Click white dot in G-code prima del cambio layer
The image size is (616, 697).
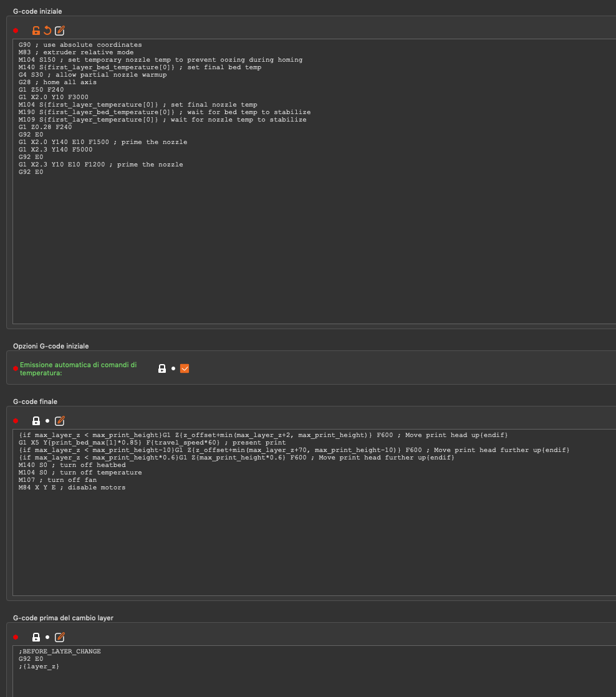pyautogui.click(x=47, y=637)
